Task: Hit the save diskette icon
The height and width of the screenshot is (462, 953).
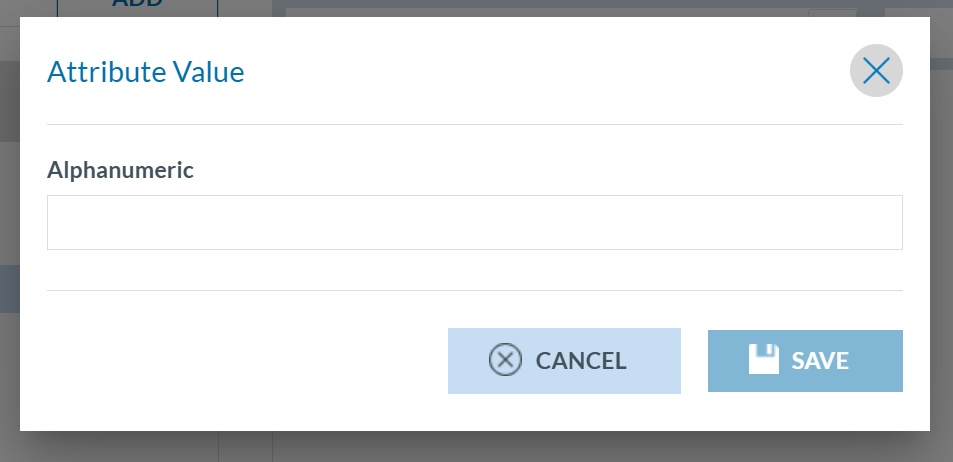Action: [764, 360]
